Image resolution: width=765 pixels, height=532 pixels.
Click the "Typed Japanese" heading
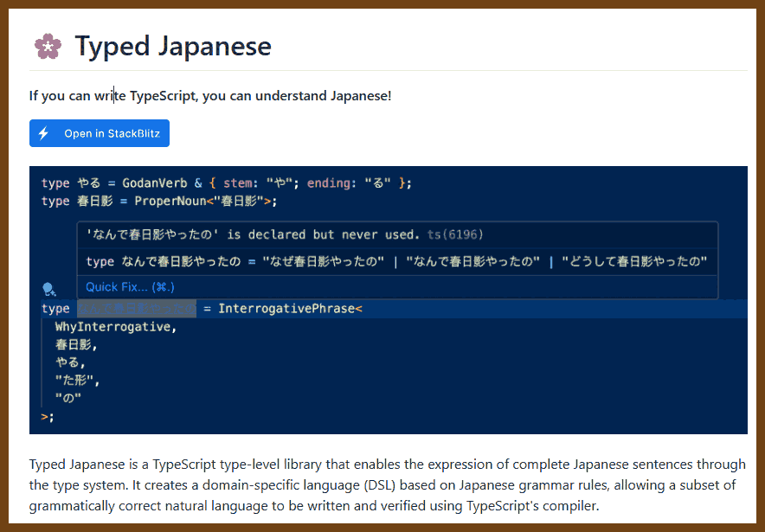click(173, 47)
